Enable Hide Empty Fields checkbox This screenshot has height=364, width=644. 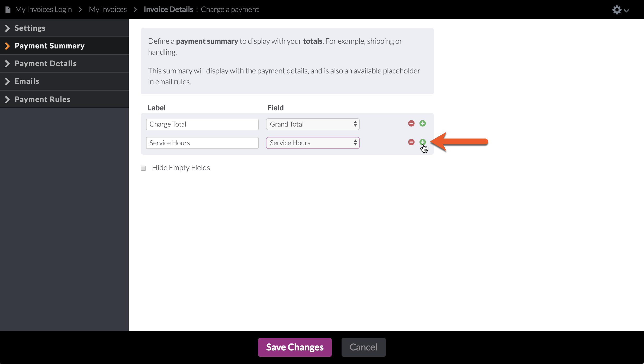143,168
